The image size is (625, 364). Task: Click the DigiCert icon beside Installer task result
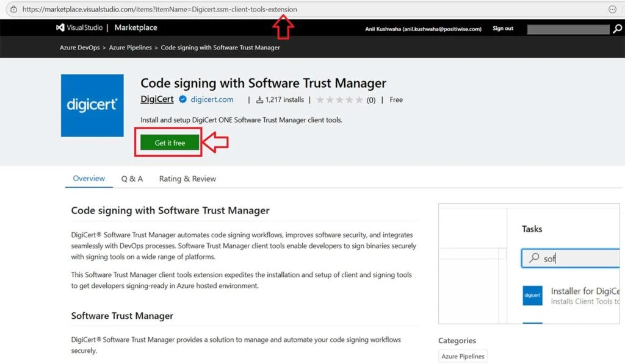pyautogui.click(x=532, y=295)
